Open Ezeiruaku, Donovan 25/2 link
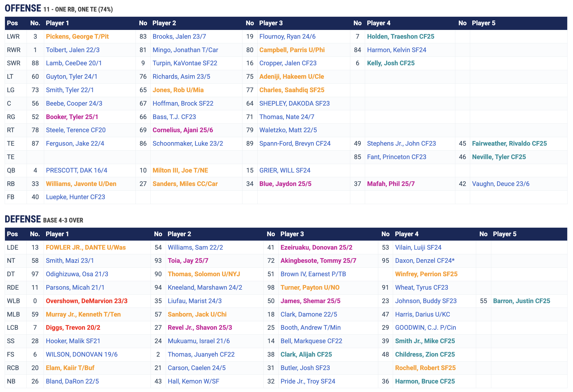 click(x=316, y=247)
